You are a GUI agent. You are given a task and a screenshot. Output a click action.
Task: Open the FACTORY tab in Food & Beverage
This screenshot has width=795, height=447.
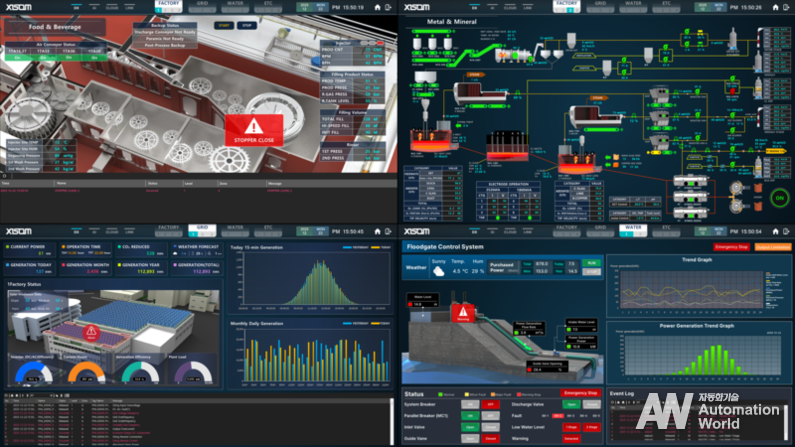(168, 5)
